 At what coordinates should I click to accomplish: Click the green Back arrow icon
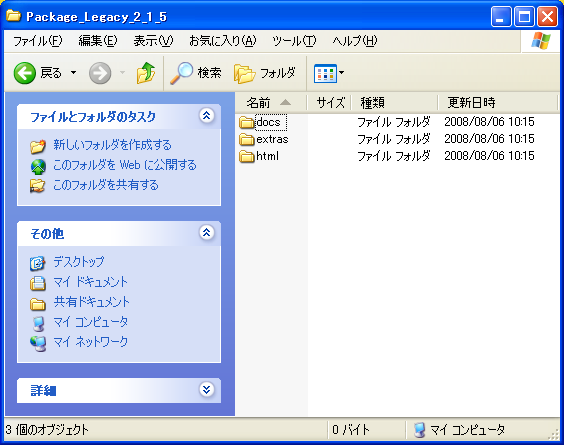[x=24, y=73]
